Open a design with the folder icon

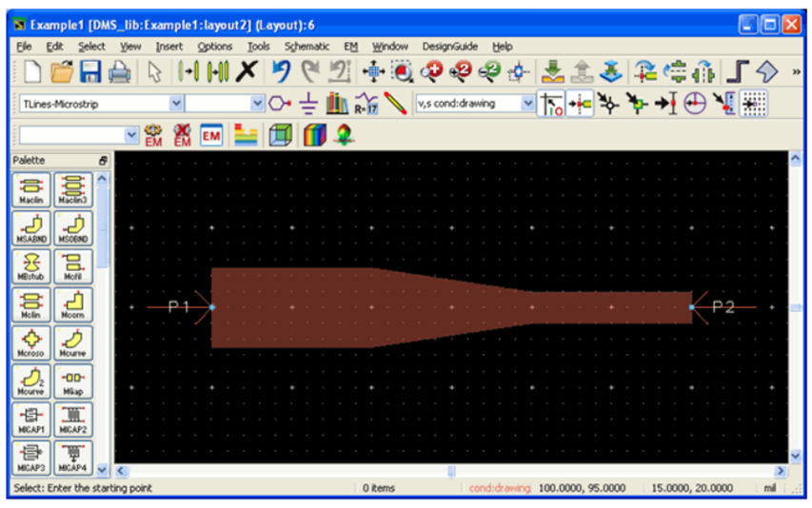pos(62,71)
